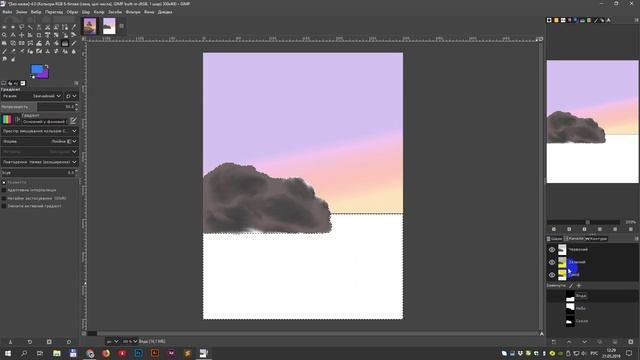Enable instant mode (Shift) checkbox
The height and width of the screenshot is (360, 640).
pos(4,198)
